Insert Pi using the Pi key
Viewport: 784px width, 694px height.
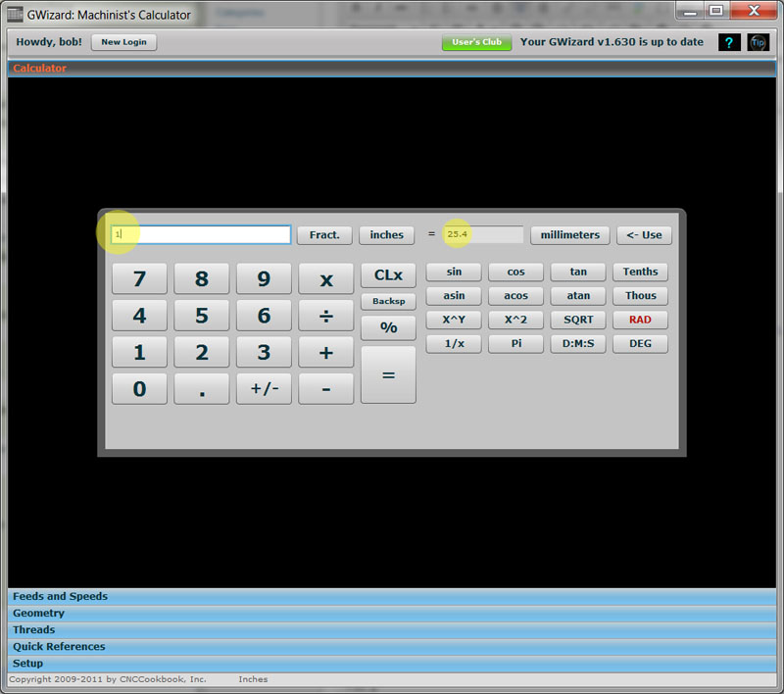515,343
